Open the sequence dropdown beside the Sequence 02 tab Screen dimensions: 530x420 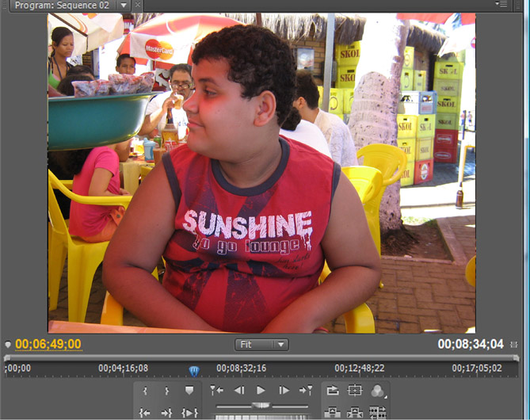point(123,5)
